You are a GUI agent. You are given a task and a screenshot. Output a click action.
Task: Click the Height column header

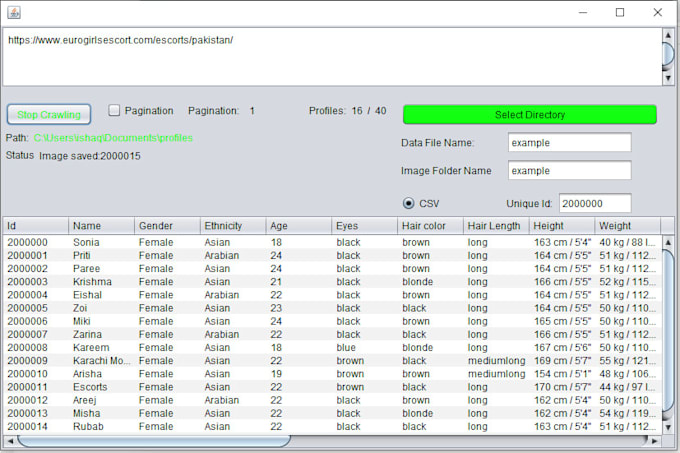562,226
